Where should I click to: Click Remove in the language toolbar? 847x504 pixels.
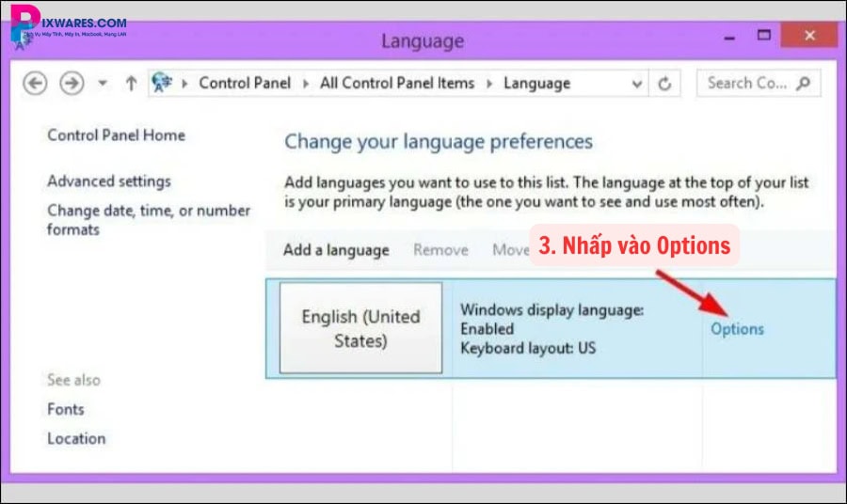point(440,250)
